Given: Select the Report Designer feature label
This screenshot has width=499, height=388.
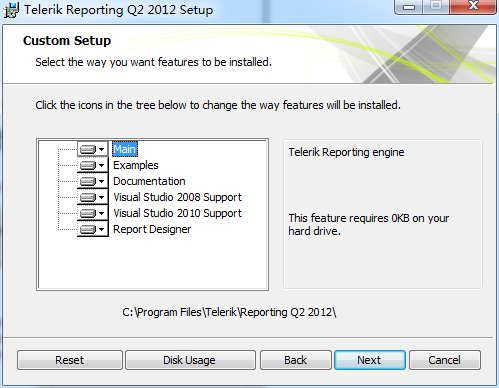Looking at the screenshot, I should point(152,229).
